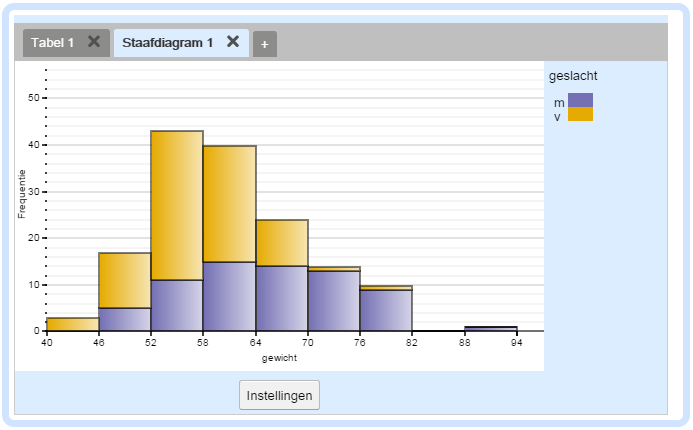Screen dimensions: 693x430
Task: Click the purple bar segment for 58-64
Action: 229,296
